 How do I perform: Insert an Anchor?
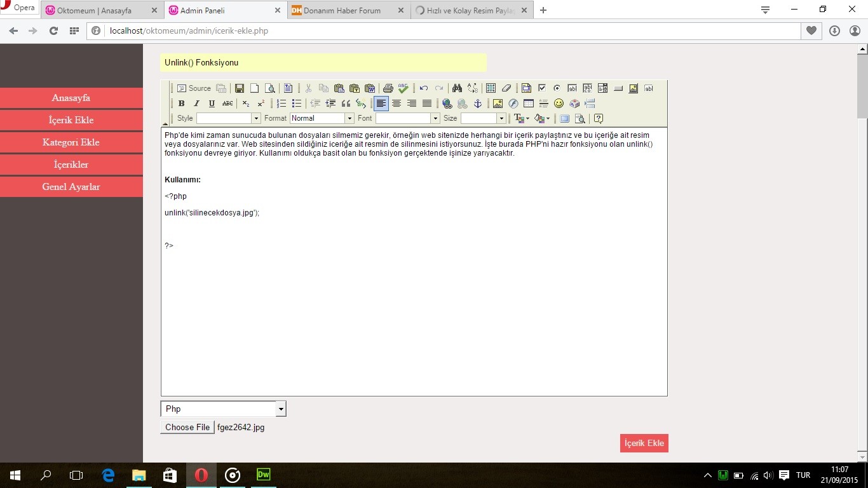pyautogui.click(x=478, y=104)
